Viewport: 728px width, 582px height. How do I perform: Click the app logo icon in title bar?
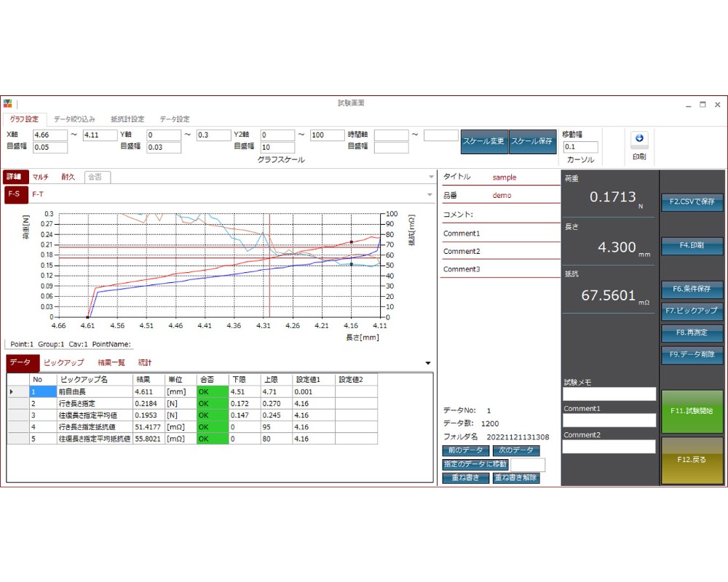pos(7,103)
